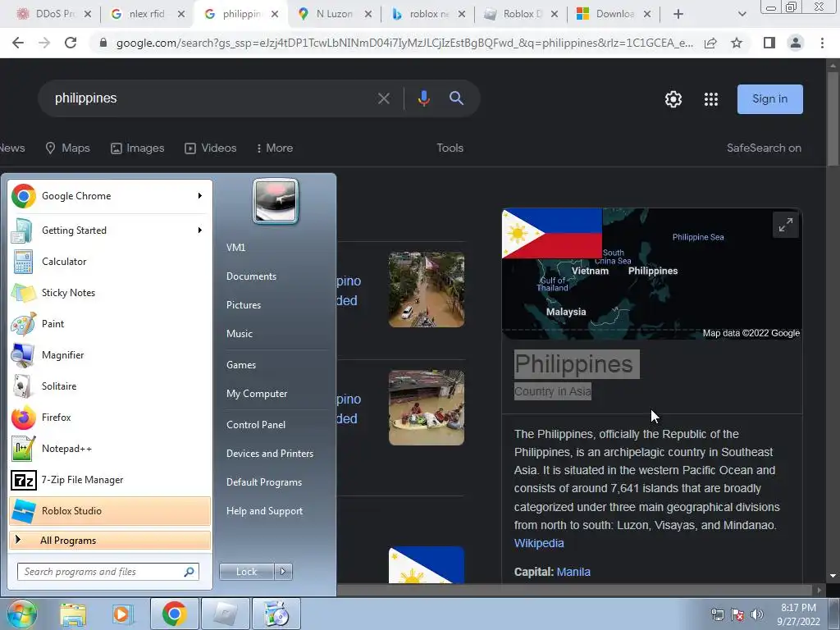The image size is (840, 630).
Task: Filter results by Images
Action: [x=137, y=148]
